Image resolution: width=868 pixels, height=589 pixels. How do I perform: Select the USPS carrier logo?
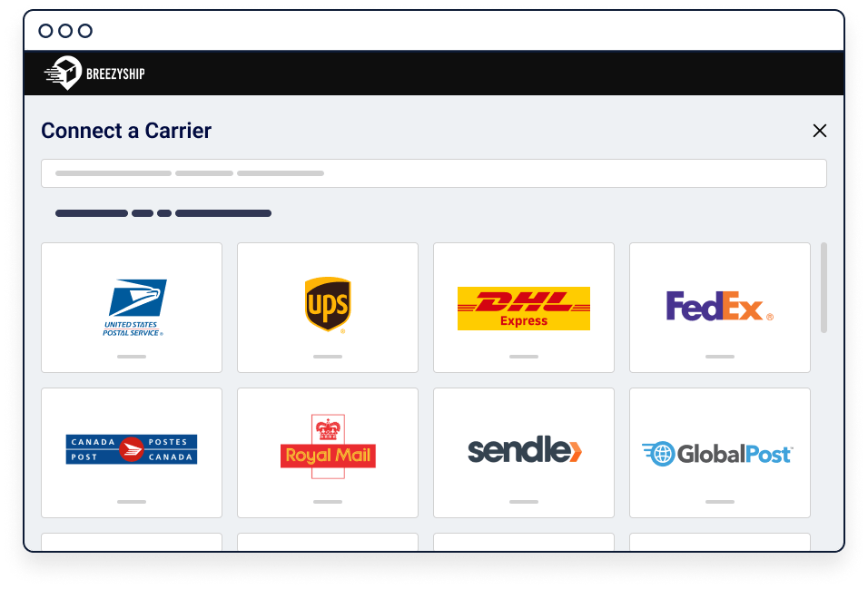[x=134, y=308]
